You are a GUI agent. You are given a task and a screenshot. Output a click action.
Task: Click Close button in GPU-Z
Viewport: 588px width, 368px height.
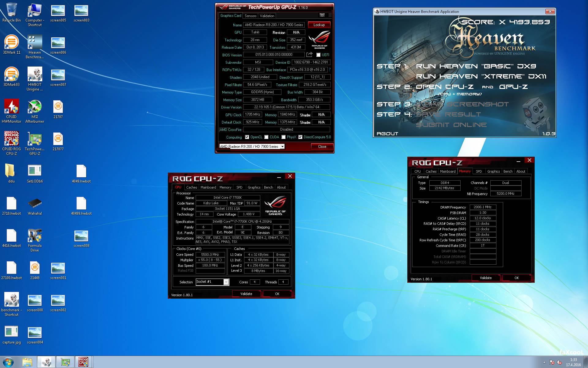(x=322, y=147)
